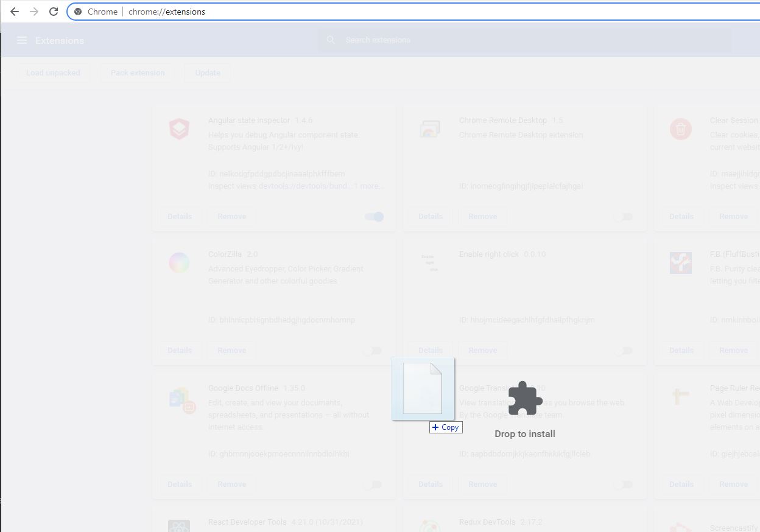Click the Clear Session trash icon
Screen dimensions: 760x532
(x=681, y=129)
